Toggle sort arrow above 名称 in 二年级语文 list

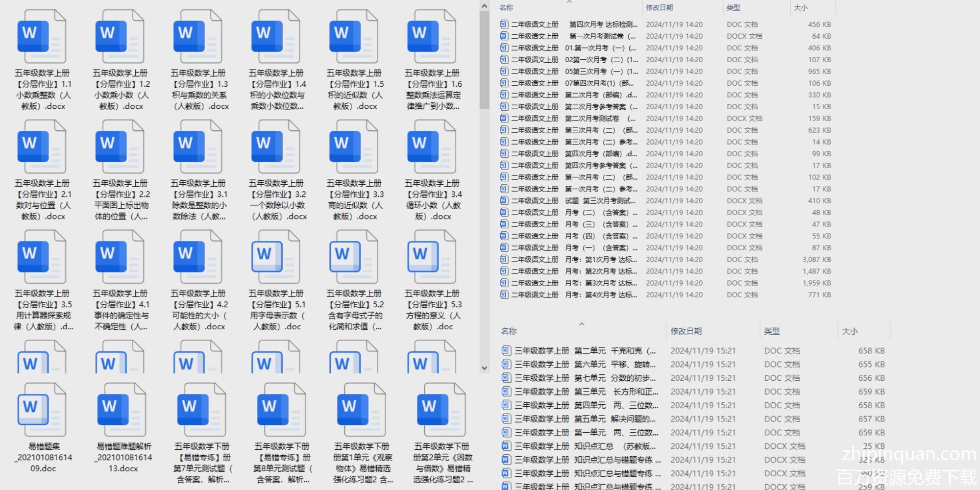(x=569, y=2)
